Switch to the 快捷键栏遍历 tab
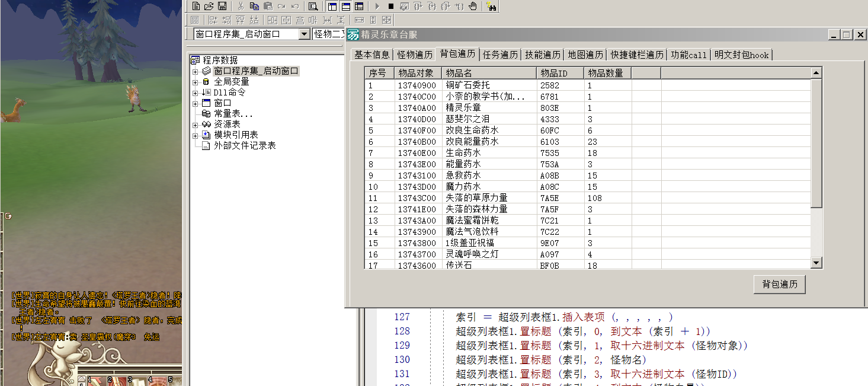The height and width of the screenshot is (386, 868). tap(637, 55)
